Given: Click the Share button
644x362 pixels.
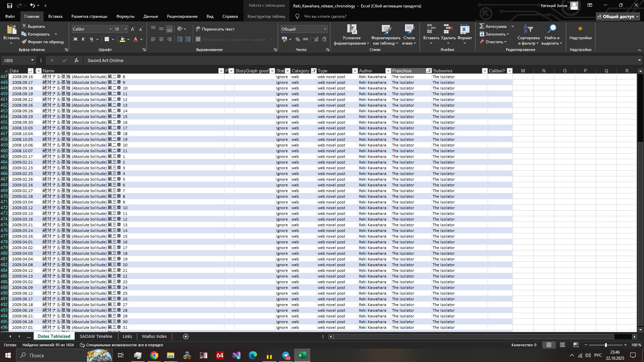Looking at the screenshot, I should pyautogui.click(x=618, y=16).
